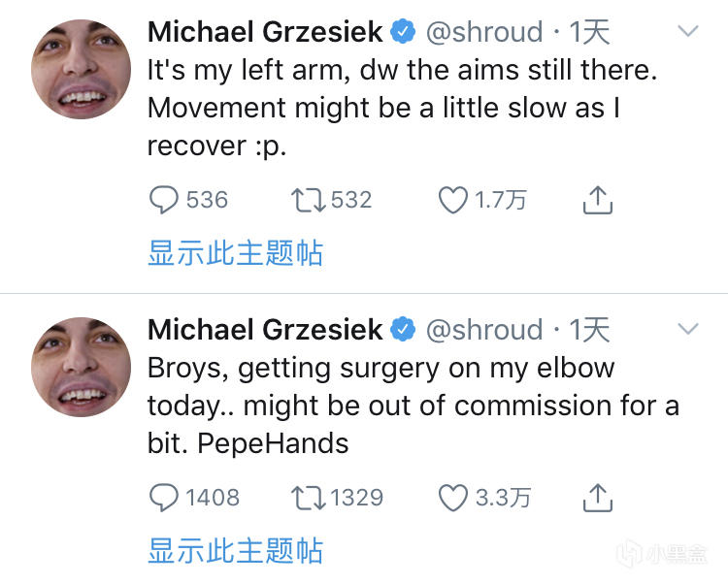Click @shroud handle on first tweet
This screenshot has height=585, width=728.
click(x=484, y=32)
